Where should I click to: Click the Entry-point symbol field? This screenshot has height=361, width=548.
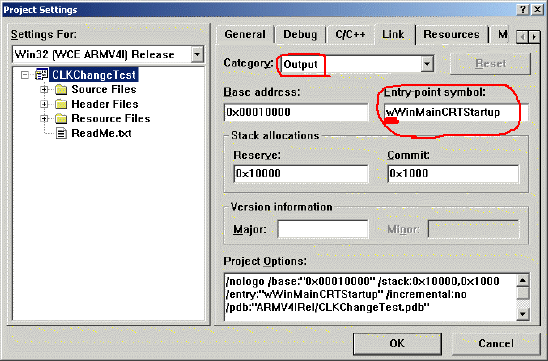tap(456, 112)
